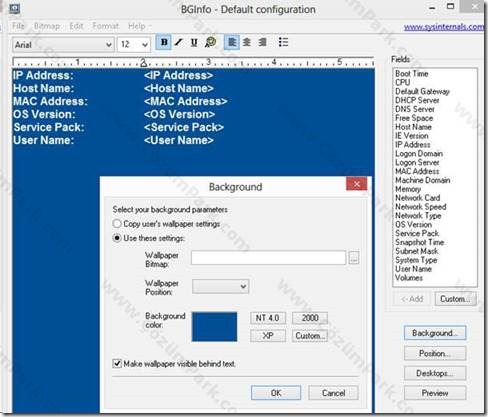Cancel the Background dialog

click(x=333, y=393)
